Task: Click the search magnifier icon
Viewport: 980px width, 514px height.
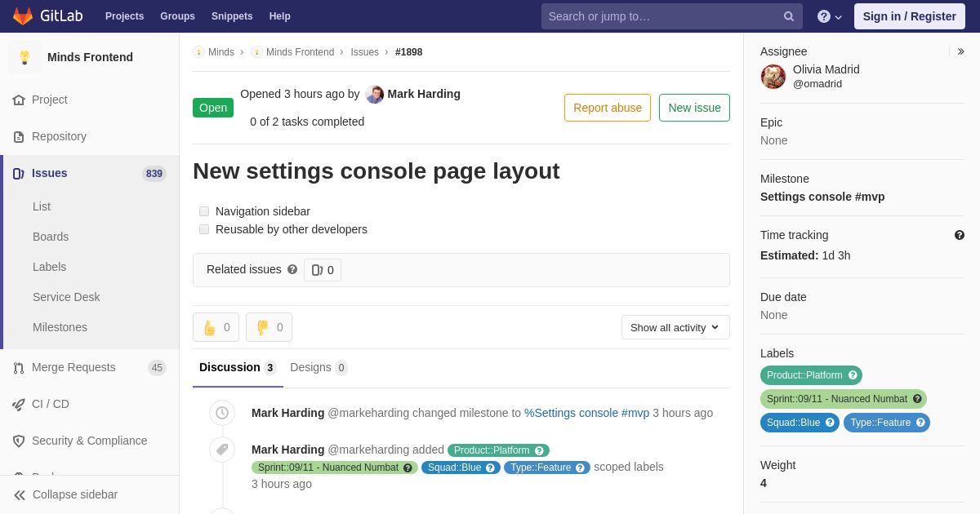Action: point(788,16)
